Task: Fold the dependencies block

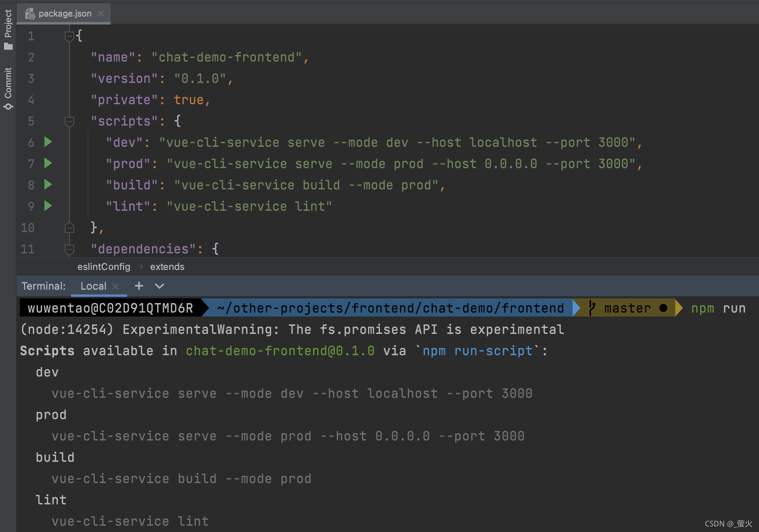Action: point(69,249)
